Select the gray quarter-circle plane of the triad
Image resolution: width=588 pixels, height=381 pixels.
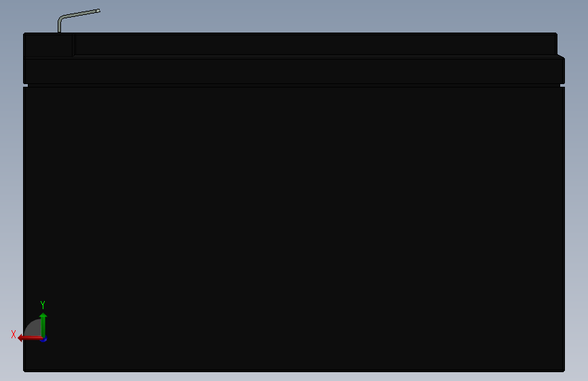coord(34,328)
